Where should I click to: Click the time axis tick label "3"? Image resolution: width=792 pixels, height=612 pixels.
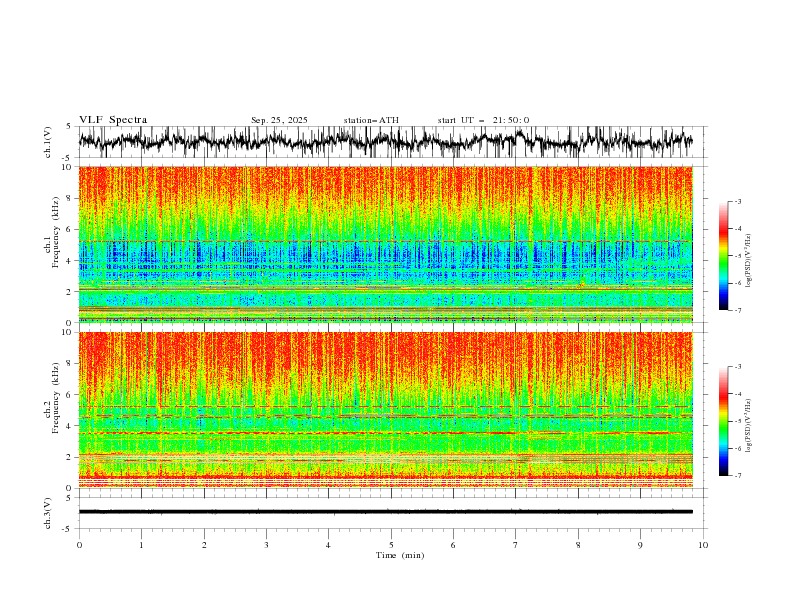pos(266,545)
